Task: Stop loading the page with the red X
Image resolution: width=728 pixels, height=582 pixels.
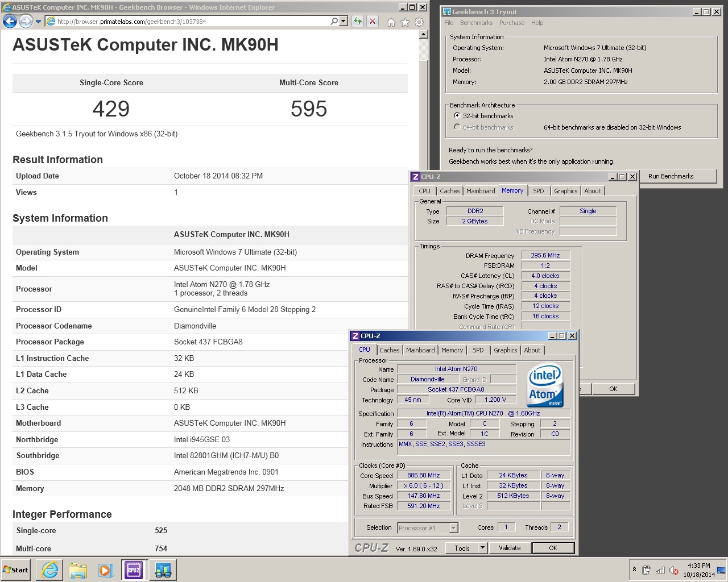Action: (x=372, y=21)
